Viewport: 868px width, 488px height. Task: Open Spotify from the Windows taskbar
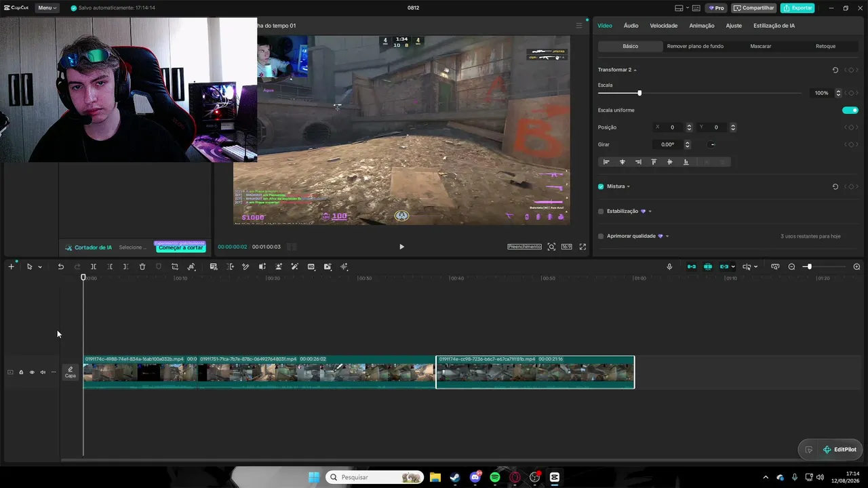click(495, 477)
